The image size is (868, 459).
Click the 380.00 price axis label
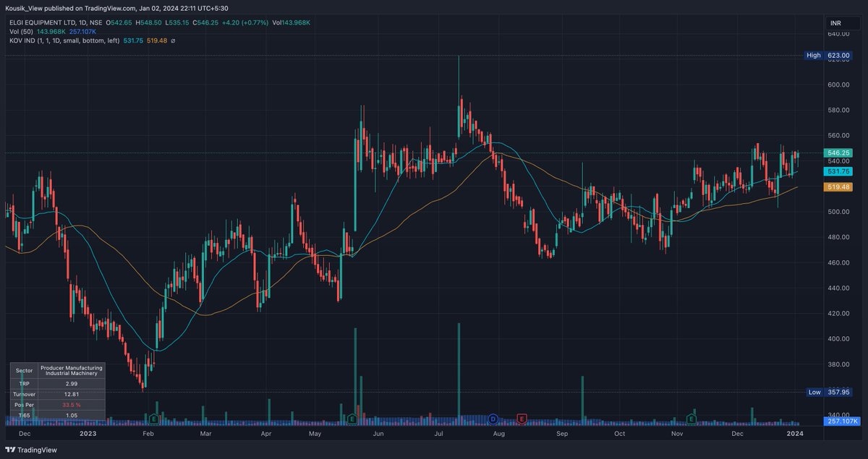pyautogui.click(x=839, y=364)
